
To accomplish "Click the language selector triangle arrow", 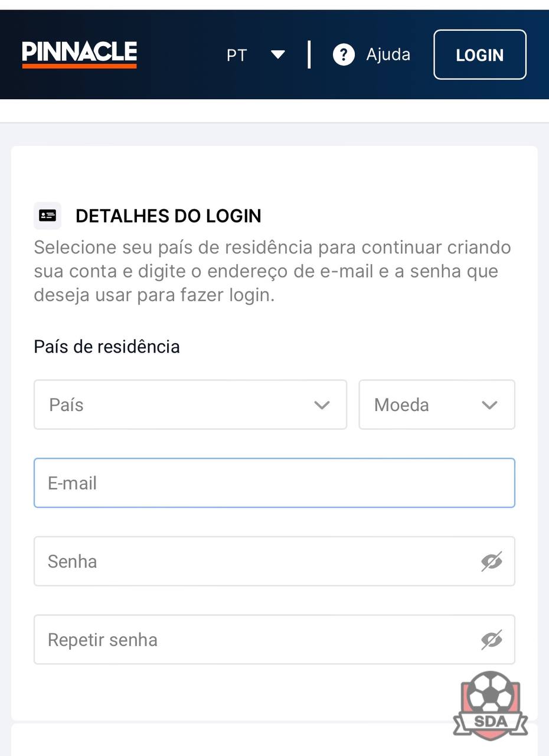I will coord(278,55).
